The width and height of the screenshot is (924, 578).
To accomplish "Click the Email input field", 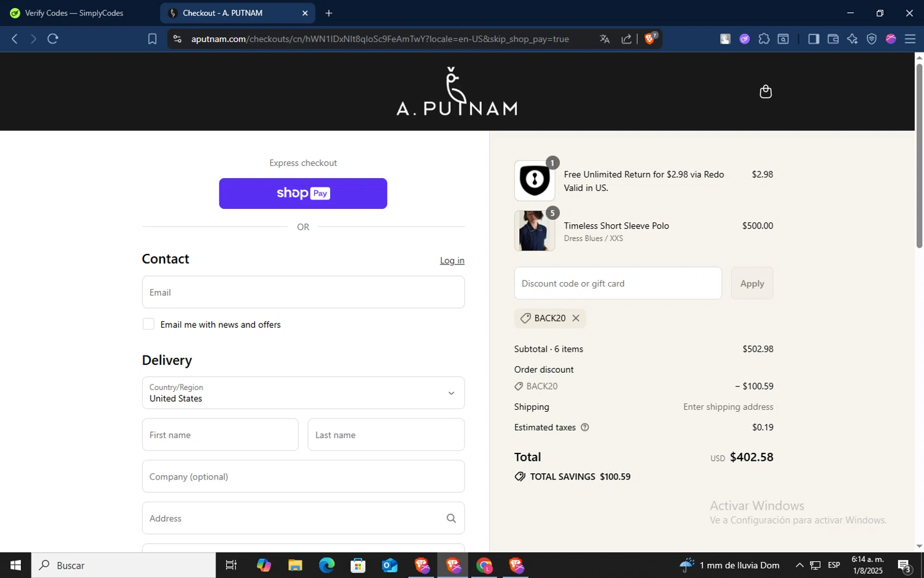I will tap(303, 292).
